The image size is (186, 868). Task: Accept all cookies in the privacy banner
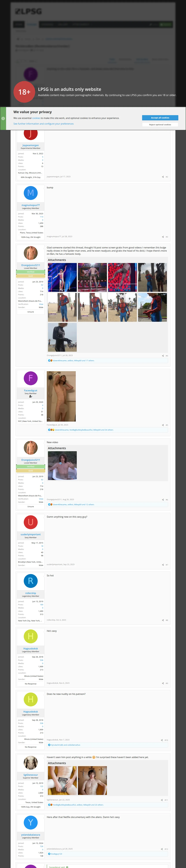(160, 118)
